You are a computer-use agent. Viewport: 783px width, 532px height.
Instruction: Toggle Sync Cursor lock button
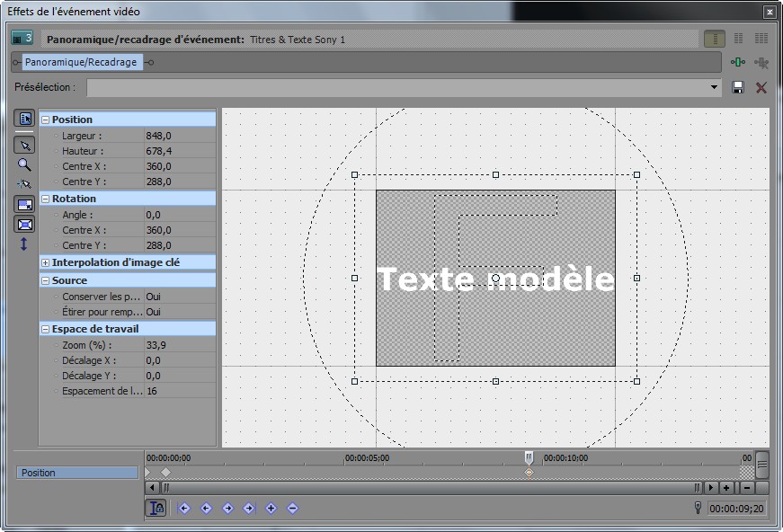(156, 508)
